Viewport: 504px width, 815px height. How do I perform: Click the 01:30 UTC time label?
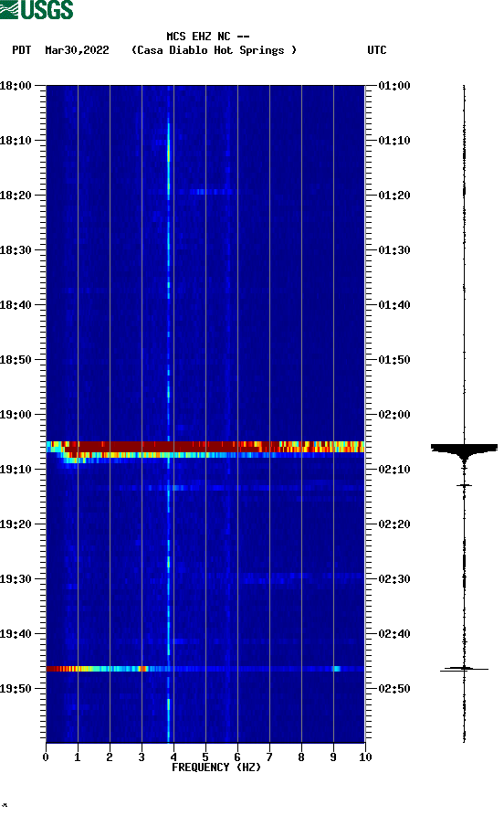tap(394, 250)
